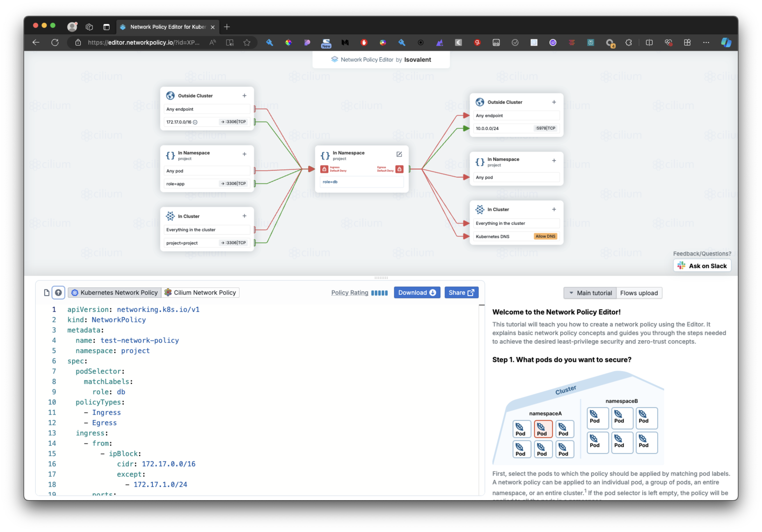Viewport: 762px width, 532px height.
Task: Click the Slack logo icon
Action: [681, 266]
